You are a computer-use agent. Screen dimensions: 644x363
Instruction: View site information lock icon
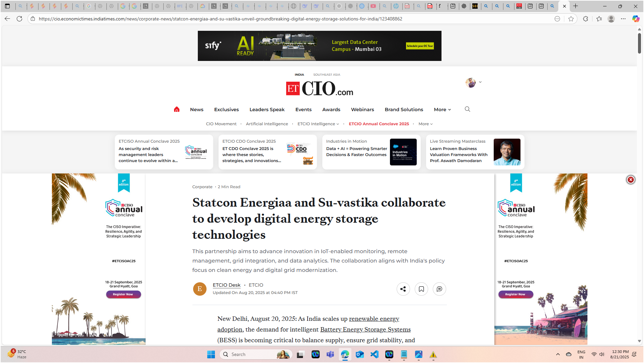33,19
